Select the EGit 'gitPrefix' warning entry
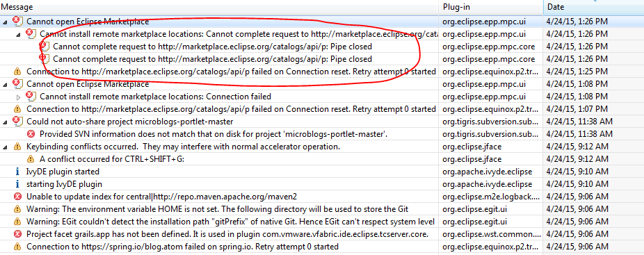Image resolution: width=644 pixels, height=255 pixels. click(322, 222)
